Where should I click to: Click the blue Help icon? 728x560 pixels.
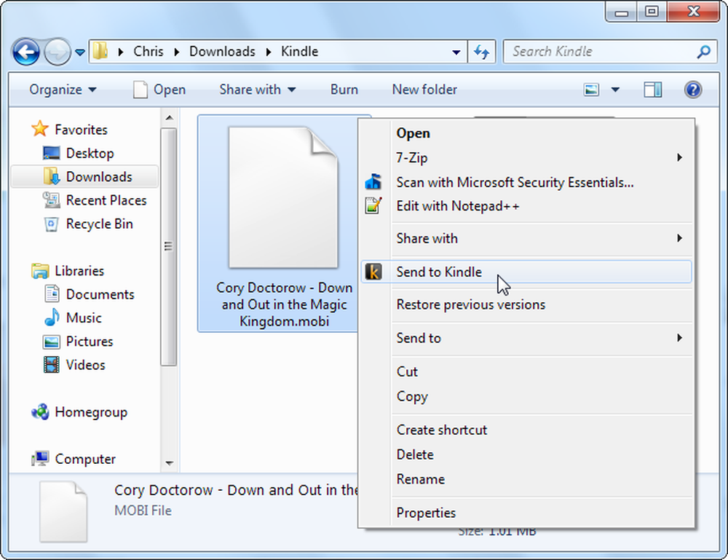(x=693, y=90)
